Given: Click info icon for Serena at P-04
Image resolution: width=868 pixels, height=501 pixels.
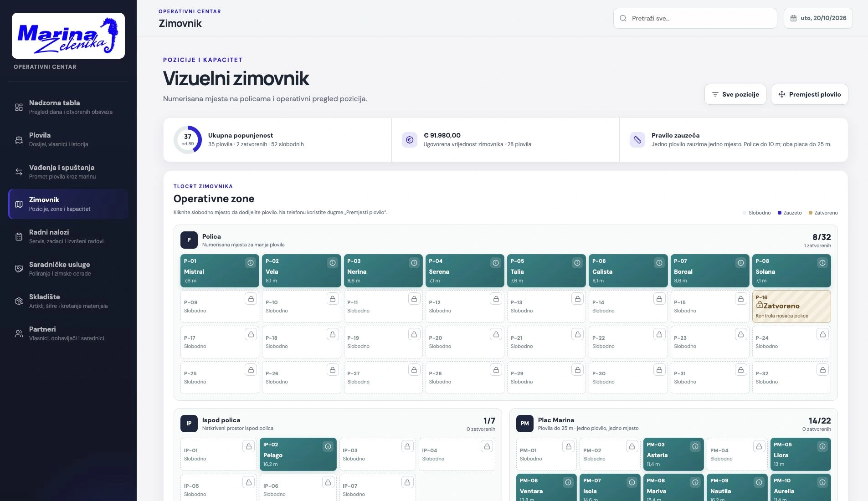Looking at the screenshot, I should (496, 263).
